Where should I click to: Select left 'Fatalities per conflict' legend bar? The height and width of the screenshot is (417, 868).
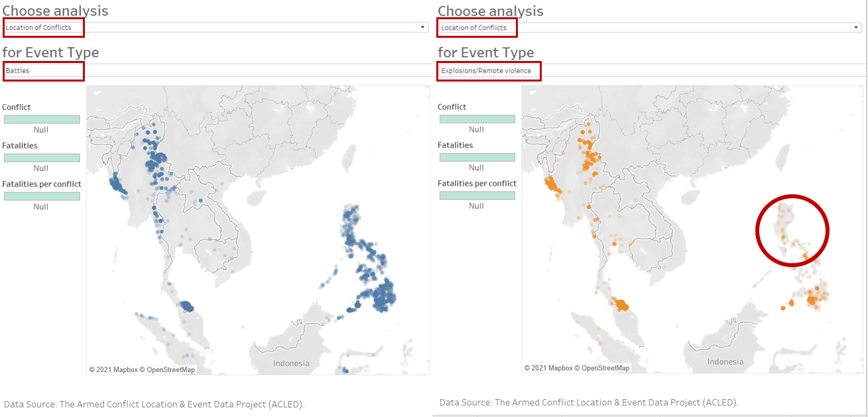(x=42, y=196)
